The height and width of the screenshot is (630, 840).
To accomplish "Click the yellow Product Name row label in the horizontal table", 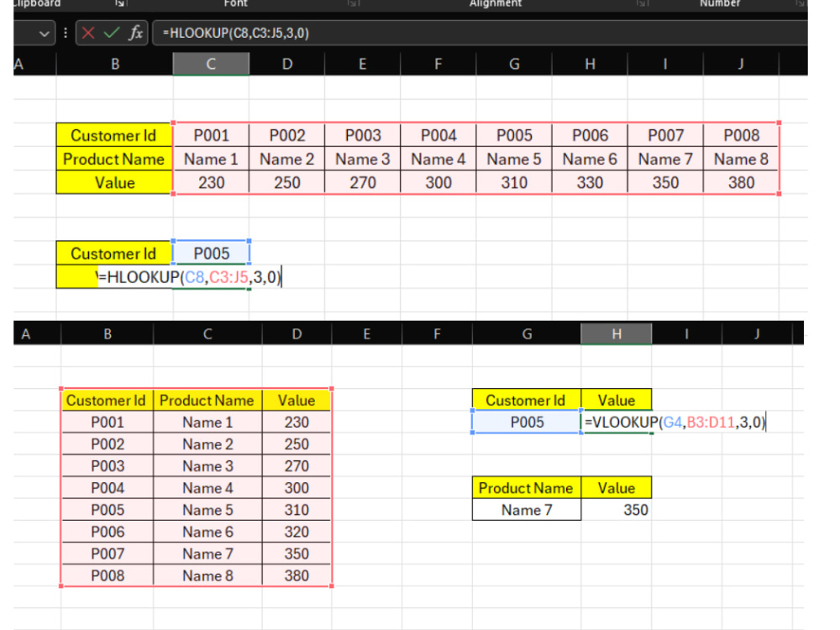I will [114, 159].
